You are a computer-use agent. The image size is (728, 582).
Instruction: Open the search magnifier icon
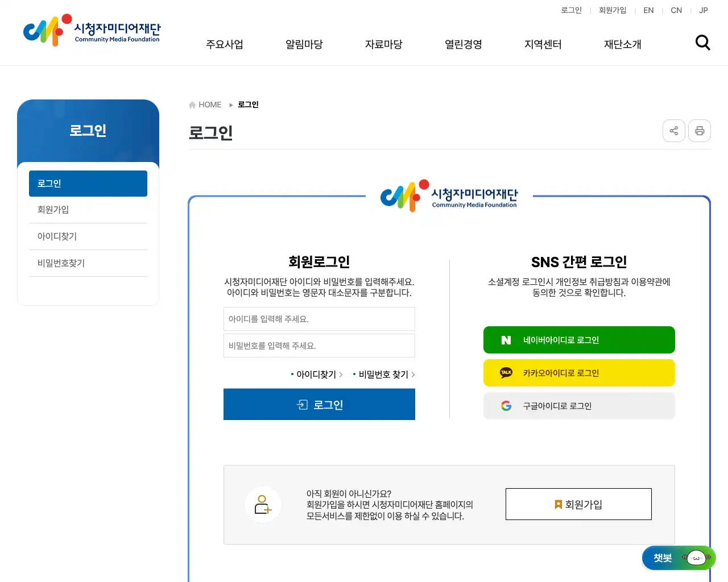702,43
